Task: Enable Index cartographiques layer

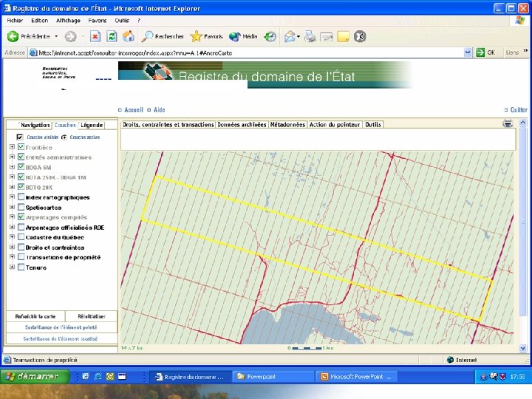Action: 21,197
